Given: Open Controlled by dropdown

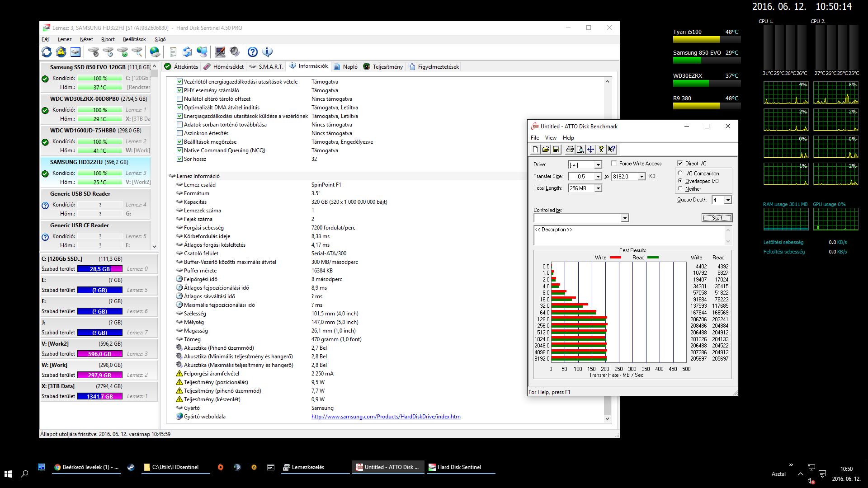Looking at the screenshot, I should coord(625,218).
